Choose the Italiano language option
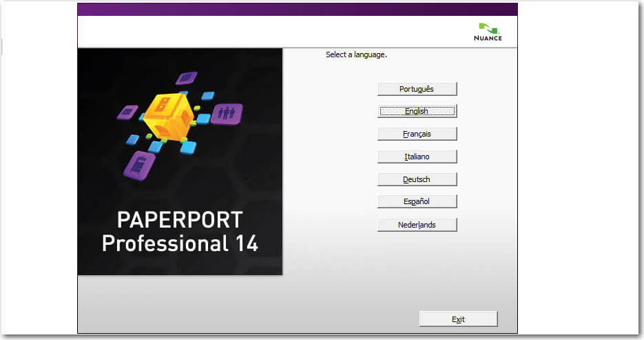This screenshot has width=644, height=340. [417, 157]
